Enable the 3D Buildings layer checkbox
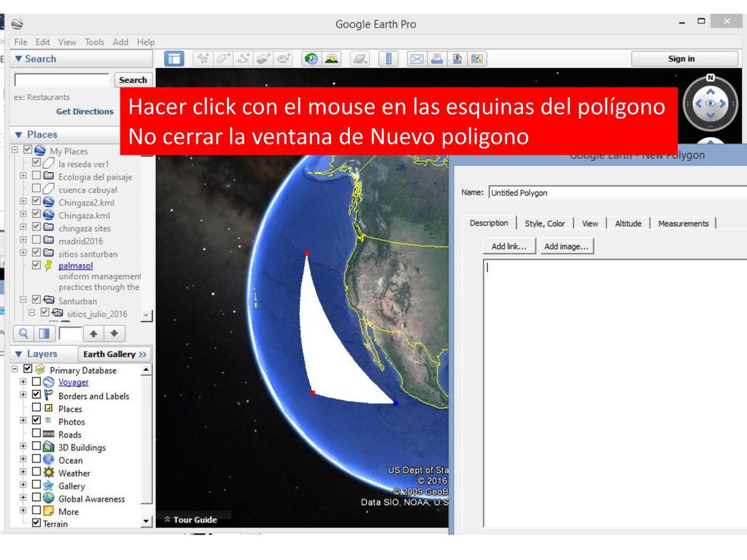The width and height of the screenshot is (747, 560). (x=36, y=446)
